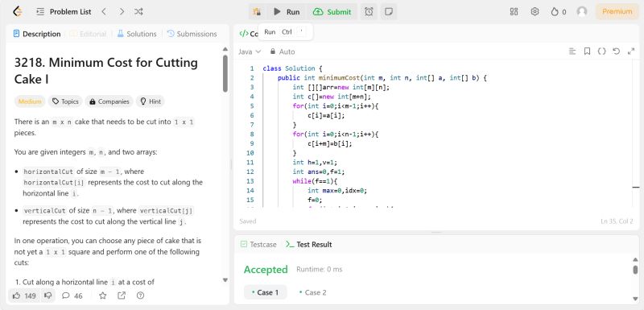Click the LeetCode logo icon

pyautogui.click(x=17, y=11)
